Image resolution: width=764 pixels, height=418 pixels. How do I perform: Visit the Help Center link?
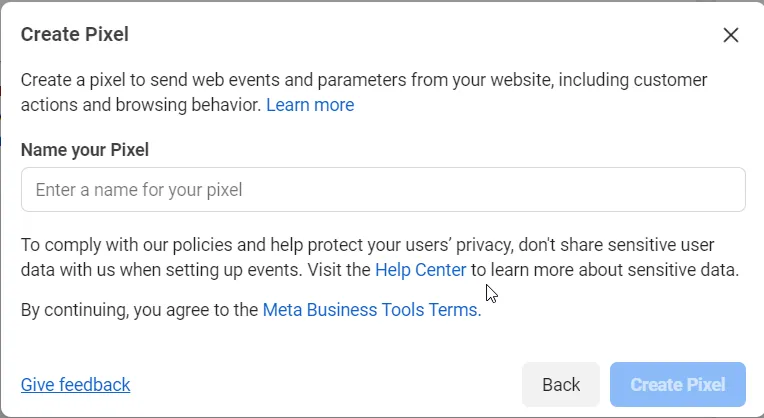[x=420, y=270]
